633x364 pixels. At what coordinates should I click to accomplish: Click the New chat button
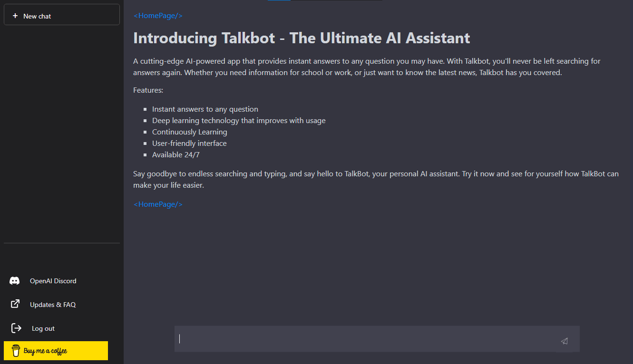click(x=62, y=15)
